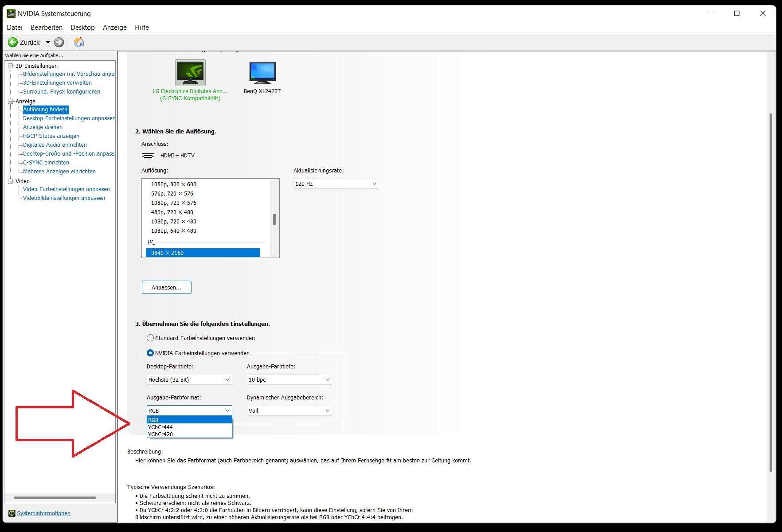Image resolution: width=782 pixels, height=532 pixels.
Task: Open Videobildeinstellungen anpassen
Action: tap(64, 198)
